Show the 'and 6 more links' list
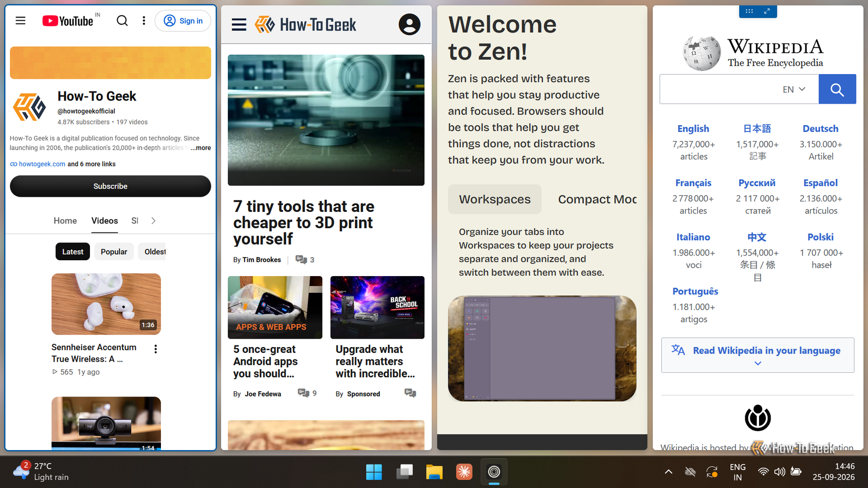This screenshot has height=488, width=868. [92, 164]
